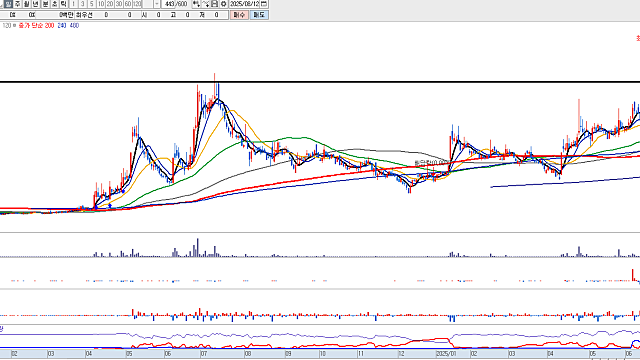Choose the 1 interval button

click(x=73, y=4)
